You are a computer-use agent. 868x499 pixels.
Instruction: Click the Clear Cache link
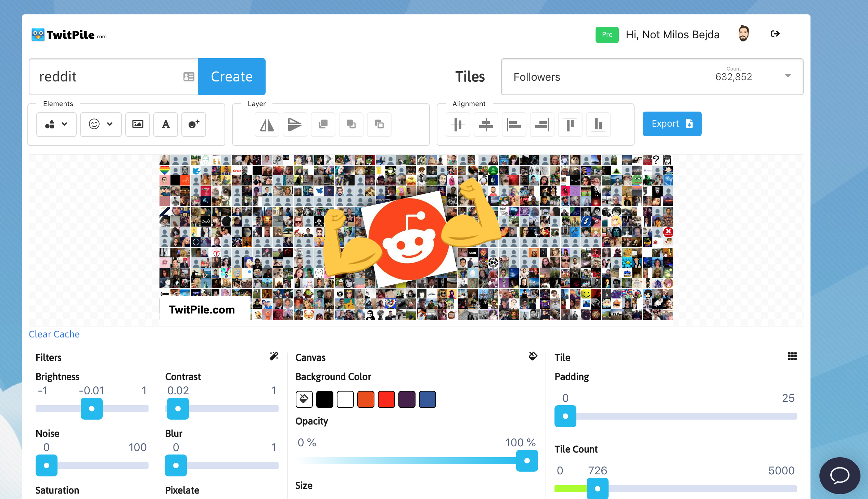click(x=54, y=334)
